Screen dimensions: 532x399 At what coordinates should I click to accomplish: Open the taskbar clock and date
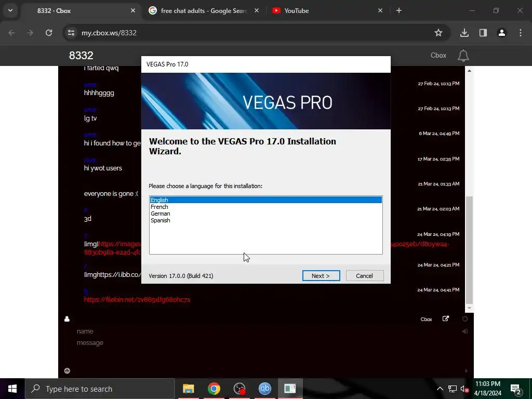pyautogui.click(x=487, y=389)
